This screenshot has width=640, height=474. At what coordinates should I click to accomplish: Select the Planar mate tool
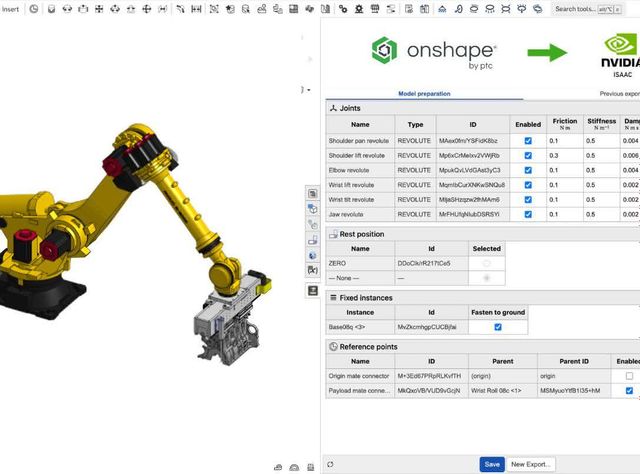pos(99,9)
